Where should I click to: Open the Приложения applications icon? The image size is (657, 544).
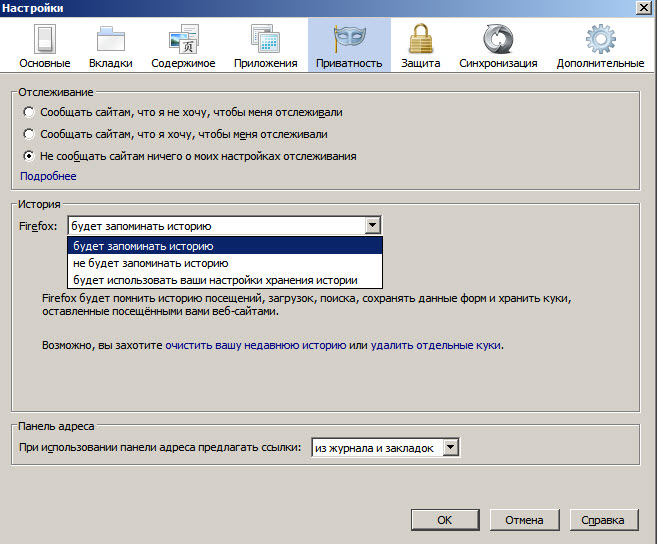tap(266, 40)
